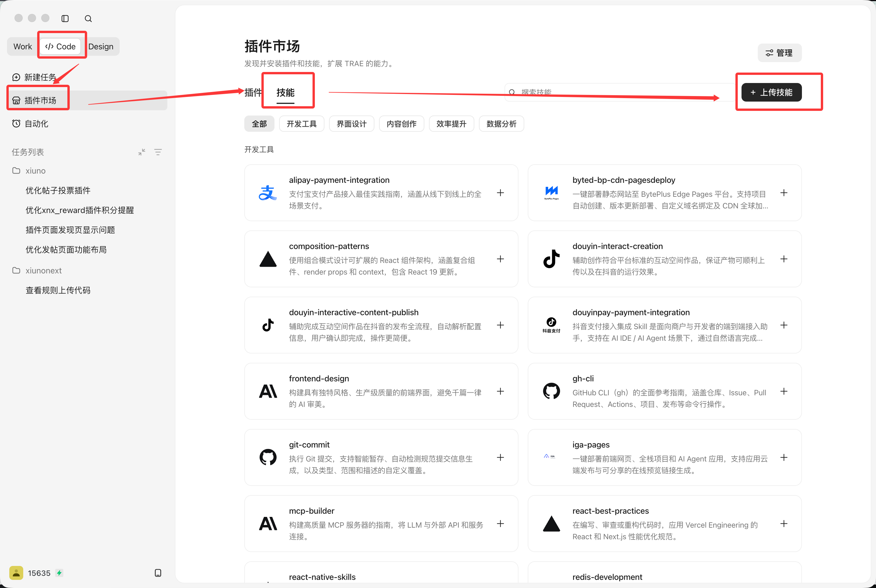Click the douyin-interact-creation TikTok logo

pyautogui.click(x=551, y=259)
